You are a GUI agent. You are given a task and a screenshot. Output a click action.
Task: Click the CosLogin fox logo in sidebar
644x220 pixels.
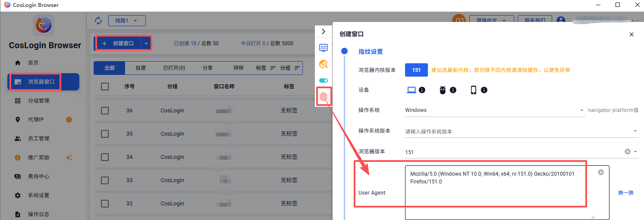[x=44, y=25]
